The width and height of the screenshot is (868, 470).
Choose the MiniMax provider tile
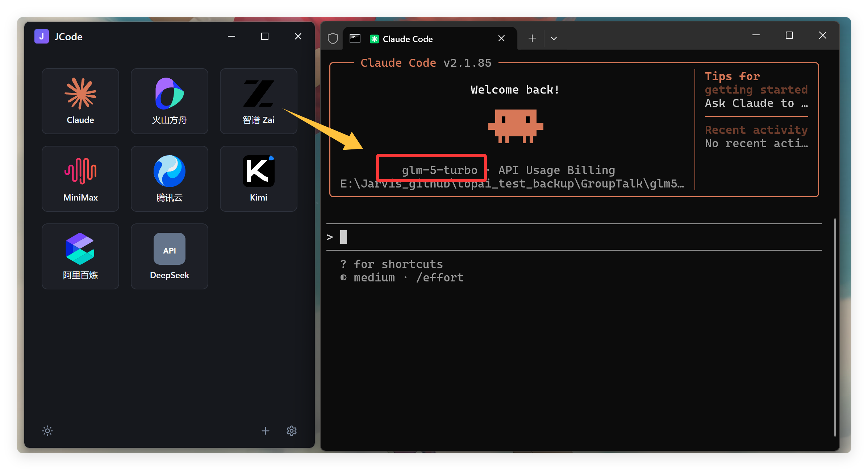[80, 178]
